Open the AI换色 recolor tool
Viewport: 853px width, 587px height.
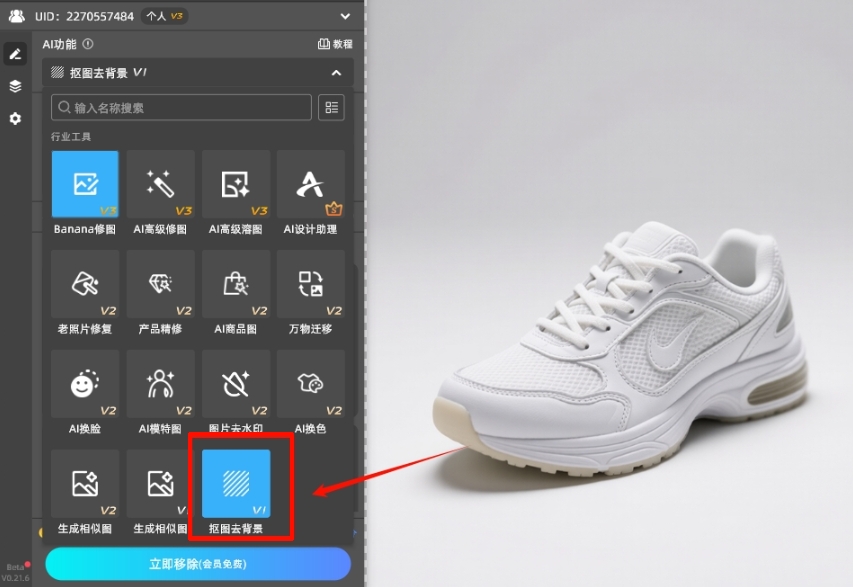[310, 384]
